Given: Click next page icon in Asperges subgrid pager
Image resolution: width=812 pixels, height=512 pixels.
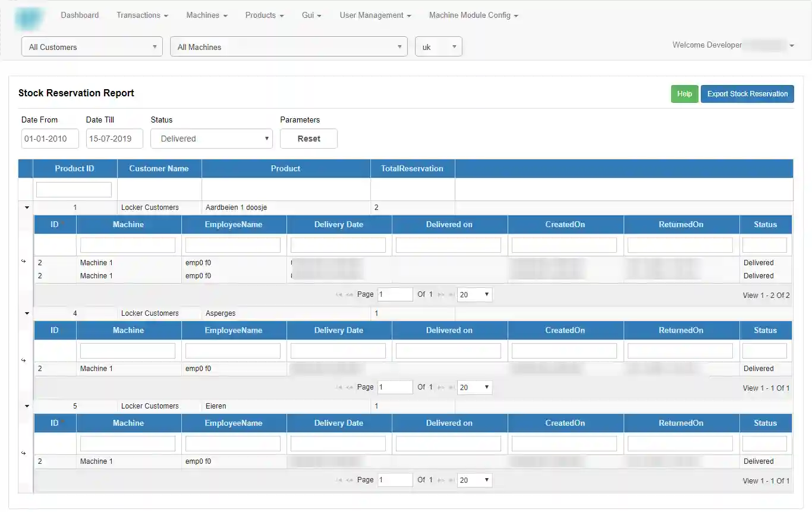Looking at the screenshot, I should tap(441, 388).
